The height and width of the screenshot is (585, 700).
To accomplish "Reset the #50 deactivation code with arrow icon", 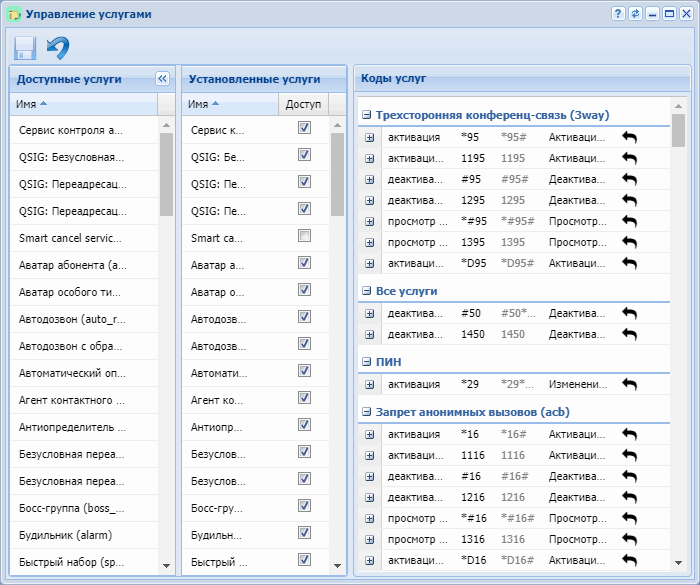I will [629, 313].
